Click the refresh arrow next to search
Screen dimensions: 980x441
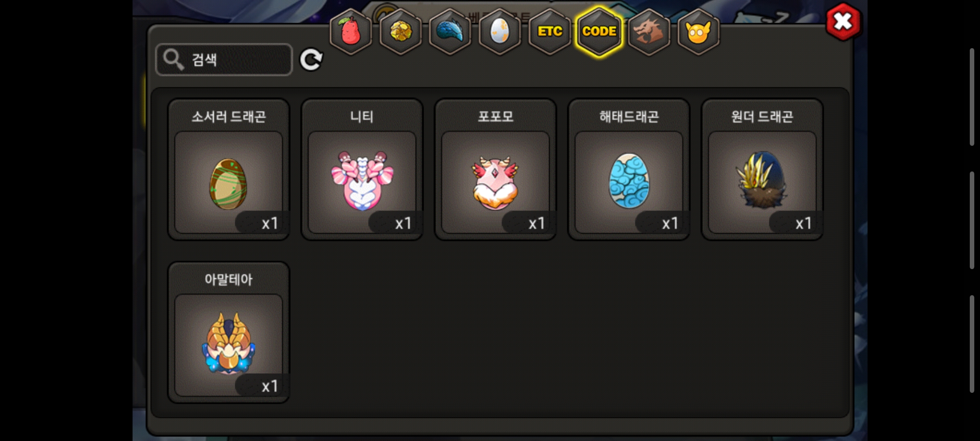311,60
